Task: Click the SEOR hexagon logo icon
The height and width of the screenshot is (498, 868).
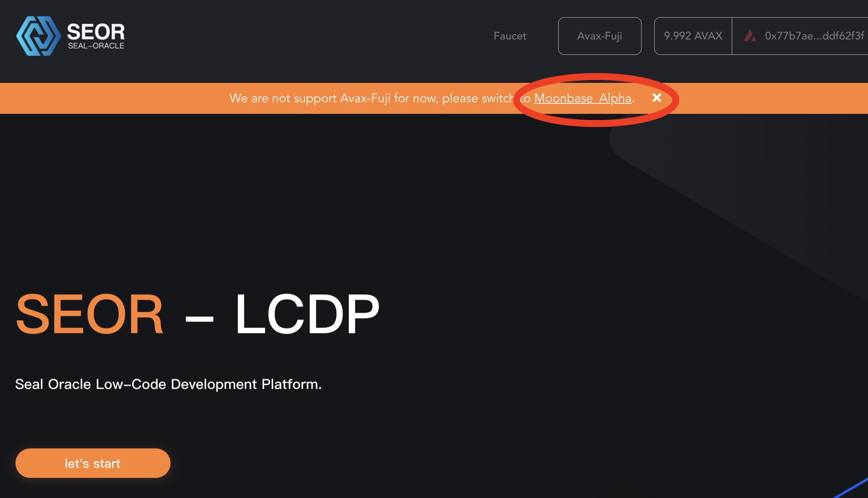Action: click(x=38, y=36)
